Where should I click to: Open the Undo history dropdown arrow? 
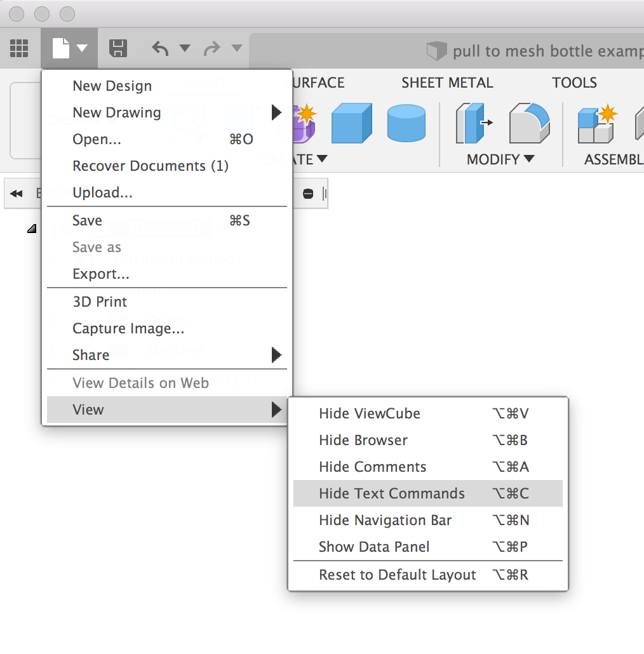pyautogui.click(x=185, y=48)
